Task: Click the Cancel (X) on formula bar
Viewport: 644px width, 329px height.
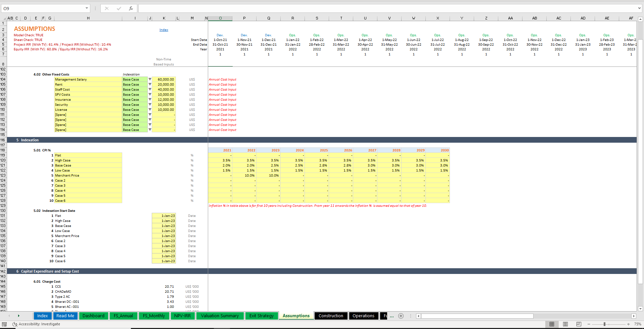Action: tap(107, 8)
